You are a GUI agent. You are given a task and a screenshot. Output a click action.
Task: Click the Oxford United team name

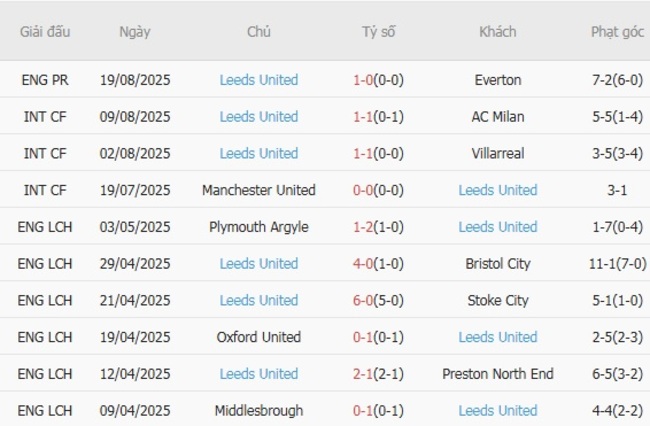(259, 337)
